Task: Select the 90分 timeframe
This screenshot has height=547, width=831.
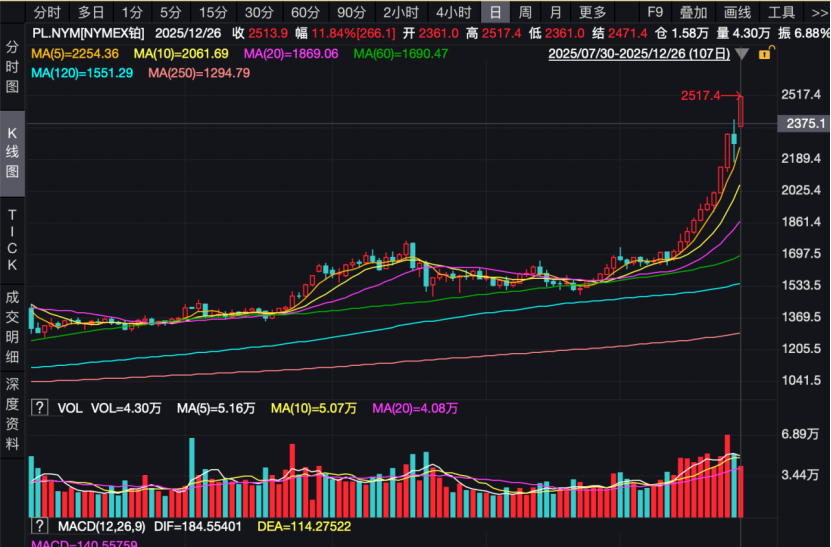Action: [x=351, y=12]
